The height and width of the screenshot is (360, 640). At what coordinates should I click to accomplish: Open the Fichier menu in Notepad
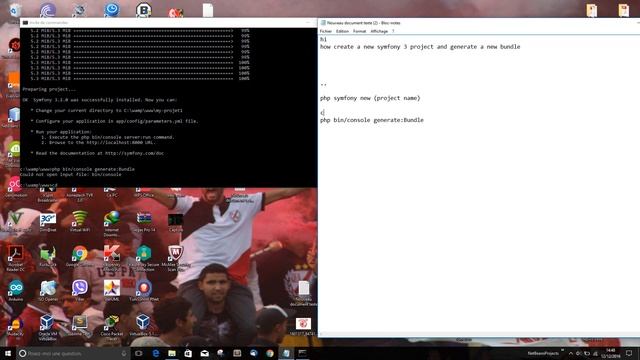(326, 31)
